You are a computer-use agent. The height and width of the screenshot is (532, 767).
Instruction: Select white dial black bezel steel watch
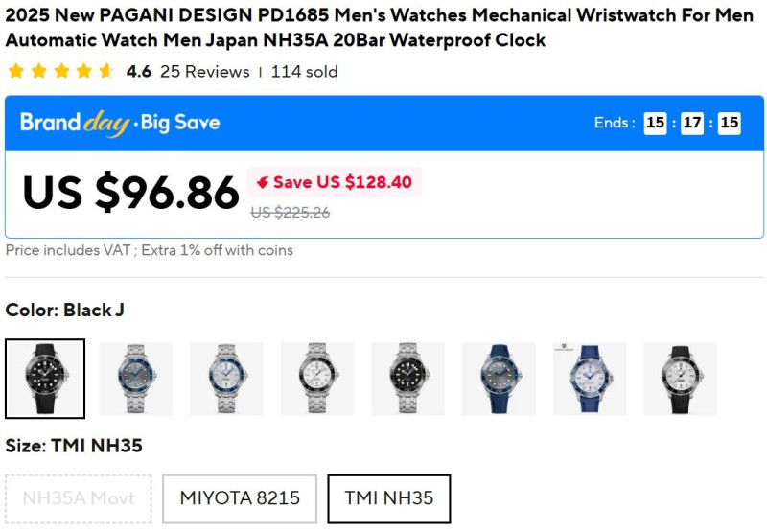(317, 379)
